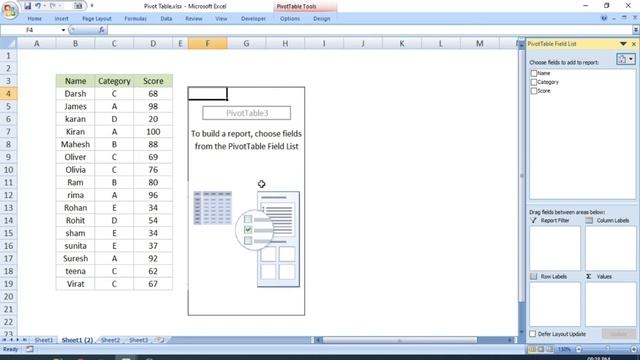Image resolution: width=640 pixels, height=360 pixels.
Task: Open the Office Button menu
Action: click(x=10, y=10)
